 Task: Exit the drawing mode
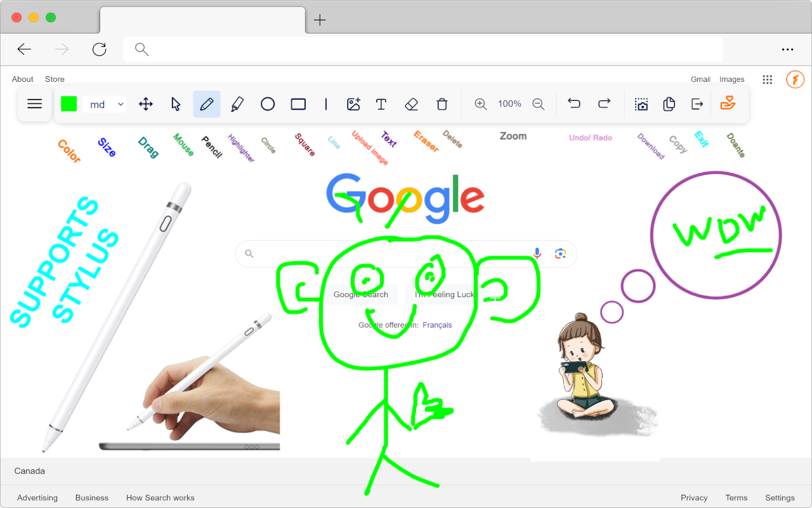[697, 104]
